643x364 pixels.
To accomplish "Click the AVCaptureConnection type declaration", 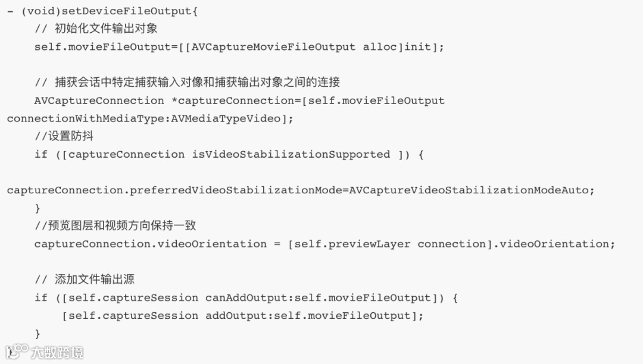I will 99,101.
